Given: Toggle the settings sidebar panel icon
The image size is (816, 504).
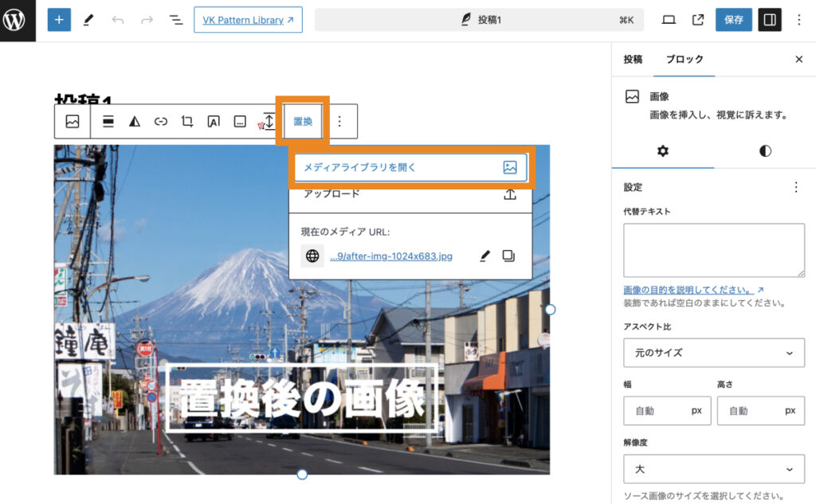Looking at the screenshot, I should click(769, 19).
